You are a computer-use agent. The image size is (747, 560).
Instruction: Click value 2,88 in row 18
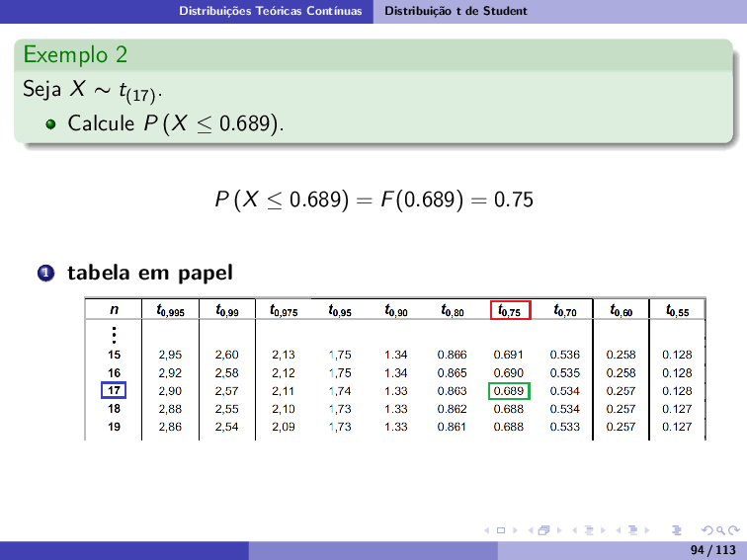tap(170, 409)
